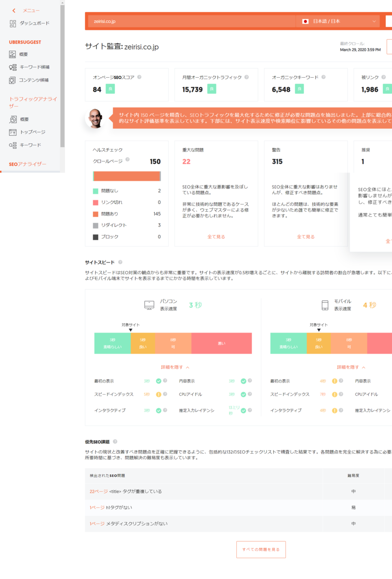Image resolution: width=392 pixels, height=579 pixels.
Task: Click help icon beside クロールページ
Action: tap(128, 159)
